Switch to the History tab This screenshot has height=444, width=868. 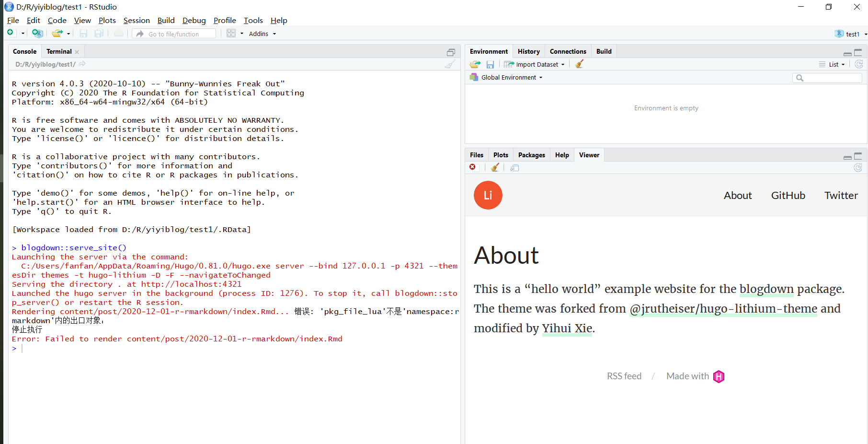(x=529, y=51)
